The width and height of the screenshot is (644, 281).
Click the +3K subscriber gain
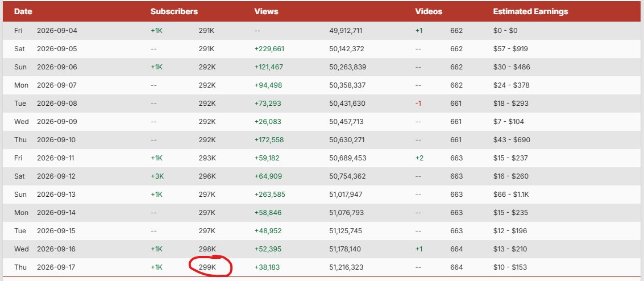click(x=157, y=176)
